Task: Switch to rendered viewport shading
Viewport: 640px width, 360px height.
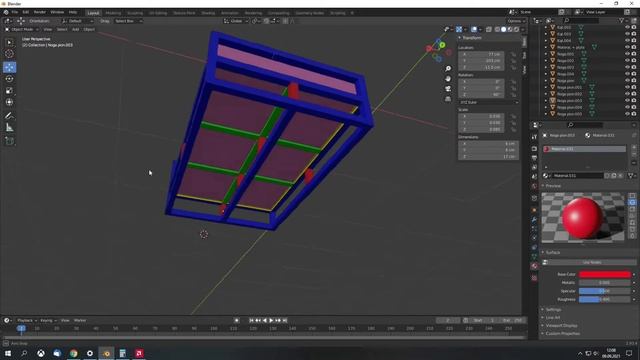Action: [x=517, y=29]
